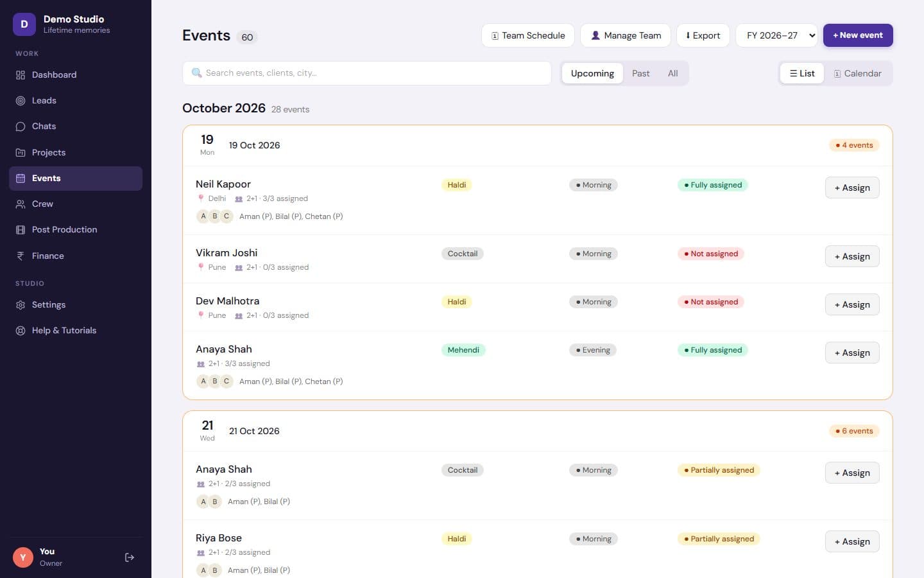Switch to Calendar view
The height and width of the screenshot is (578, 924).
[x=858, y=73]
